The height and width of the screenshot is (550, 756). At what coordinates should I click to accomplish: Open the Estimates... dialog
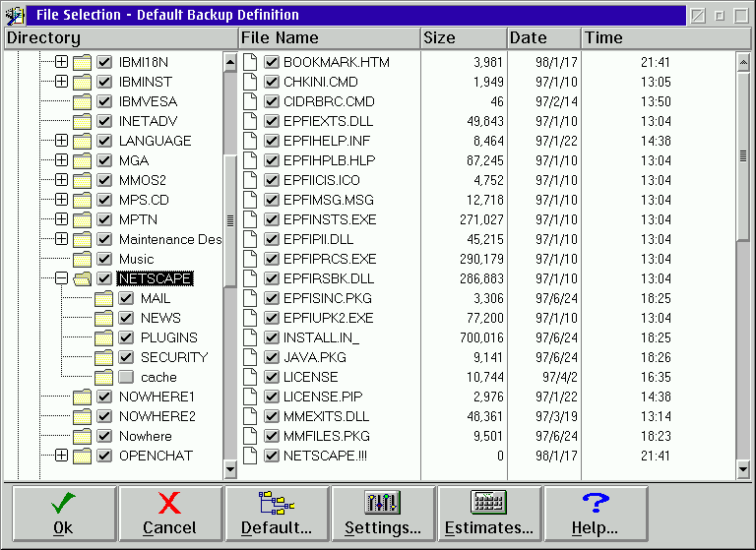coord(489,514)
